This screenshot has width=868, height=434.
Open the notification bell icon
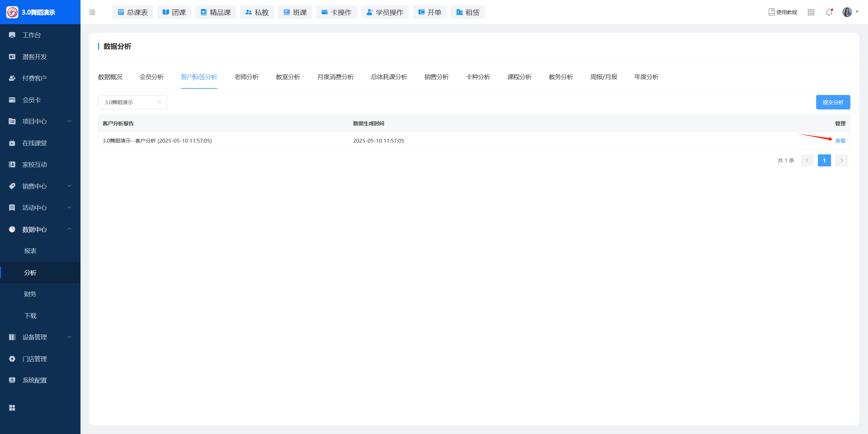pos(829,12)
